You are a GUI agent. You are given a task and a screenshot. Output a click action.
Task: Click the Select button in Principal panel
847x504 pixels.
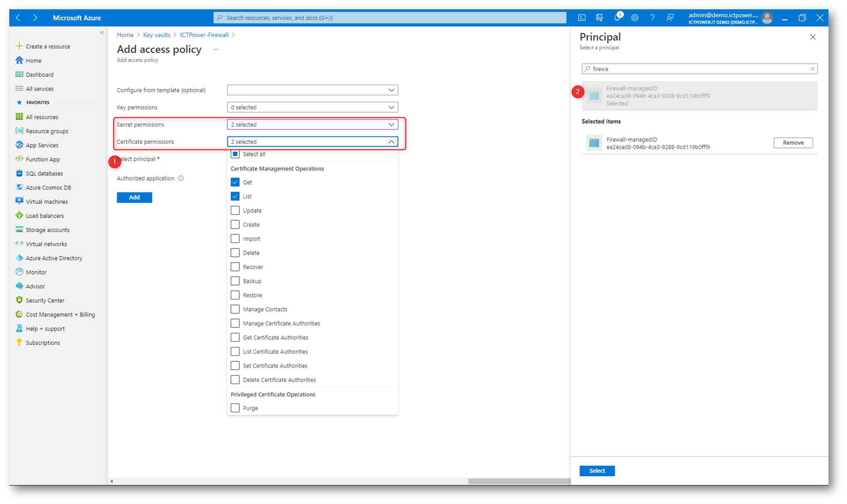[x=597, y=471]
